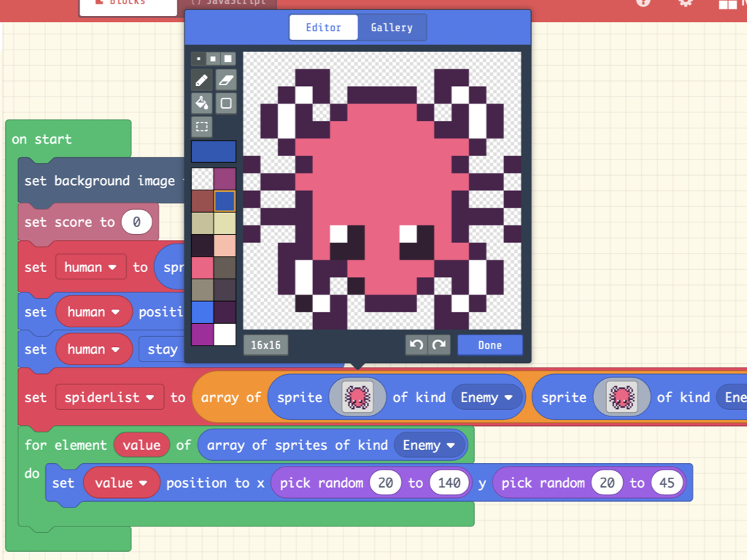
Task: Select the 'set score to' block label
Action: pyautogui.click(x=69, y=222)
